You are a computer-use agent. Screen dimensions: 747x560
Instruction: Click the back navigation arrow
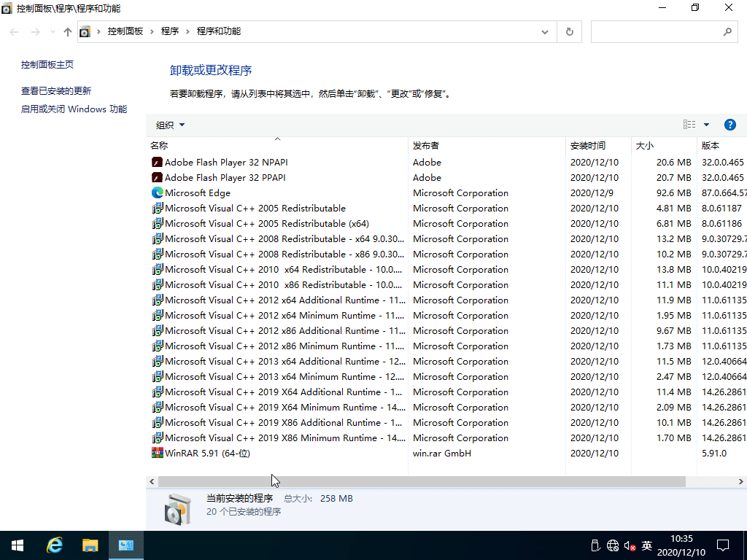13,32
